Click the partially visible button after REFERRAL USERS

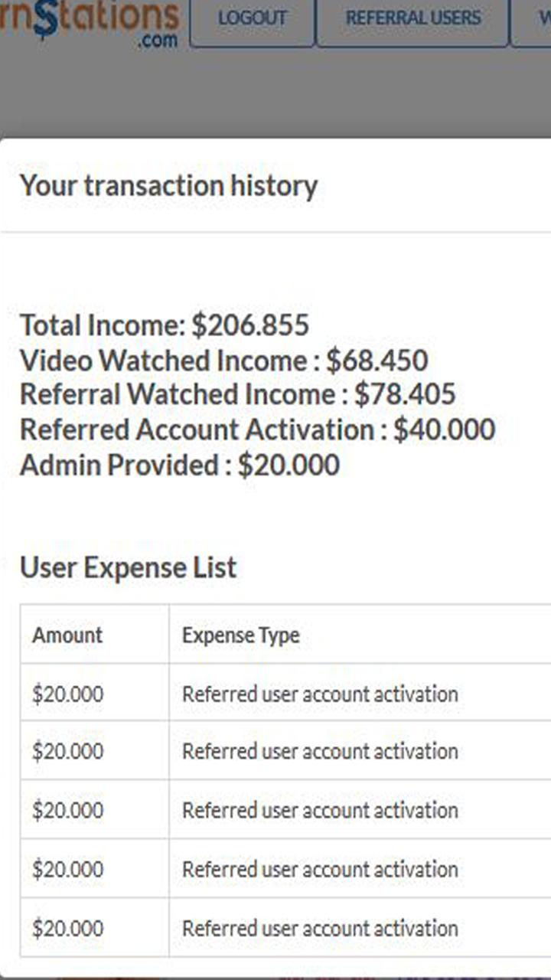(531, 18)
